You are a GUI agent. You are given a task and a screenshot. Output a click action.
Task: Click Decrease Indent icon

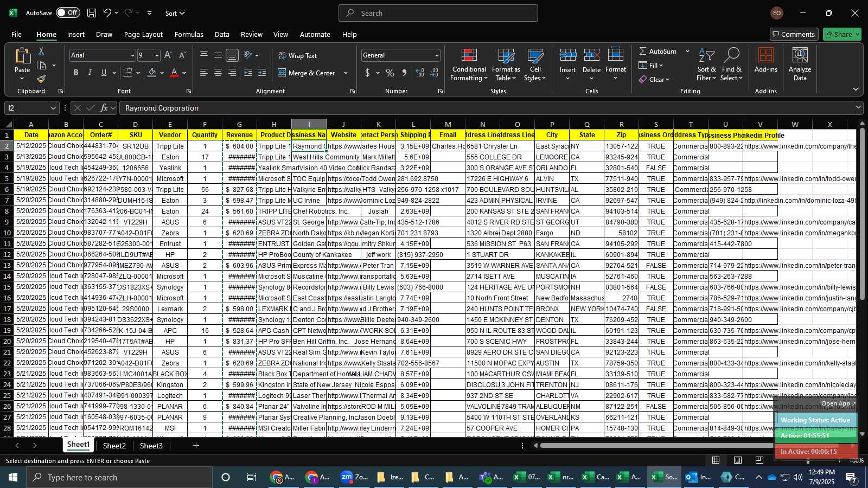point(248,73)
